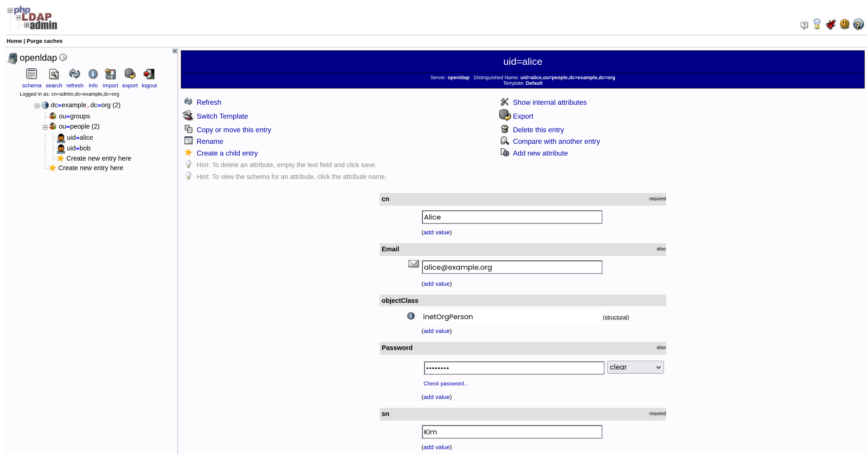
Task: Click the import icon
Action: (x=110, y=74)
